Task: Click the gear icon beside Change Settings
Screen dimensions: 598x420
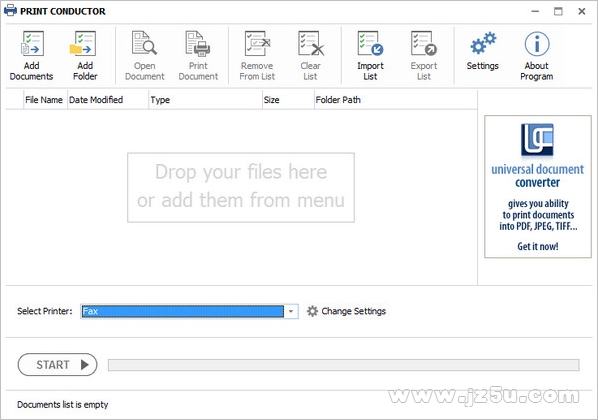Action: point(312,311)
